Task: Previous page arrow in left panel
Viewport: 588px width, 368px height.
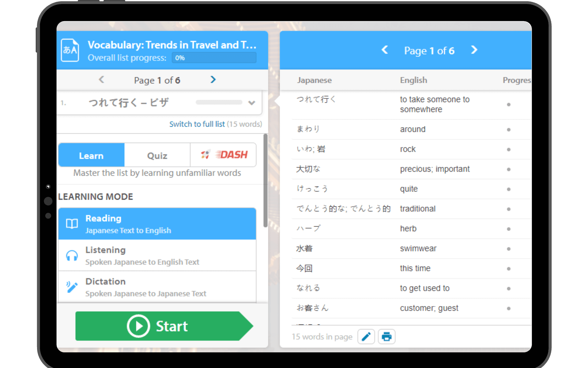Action: [x=101, y=80]
